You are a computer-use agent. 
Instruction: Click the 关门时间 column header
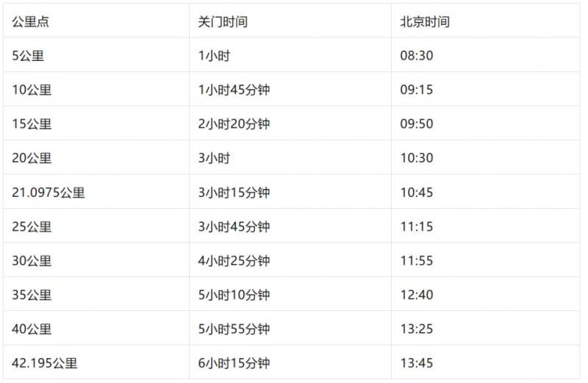tap(223, 22)
